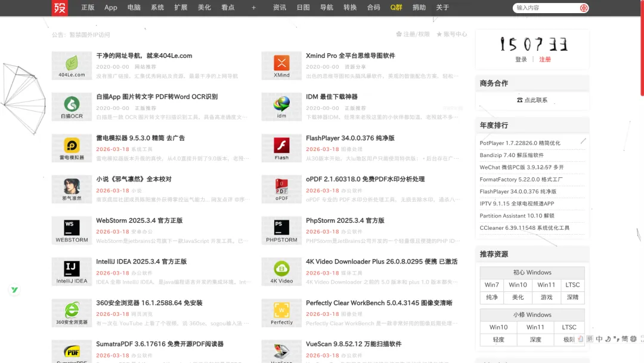Click the search button icon in search box
Screen dimensions: 644x363
click(584, 8)
